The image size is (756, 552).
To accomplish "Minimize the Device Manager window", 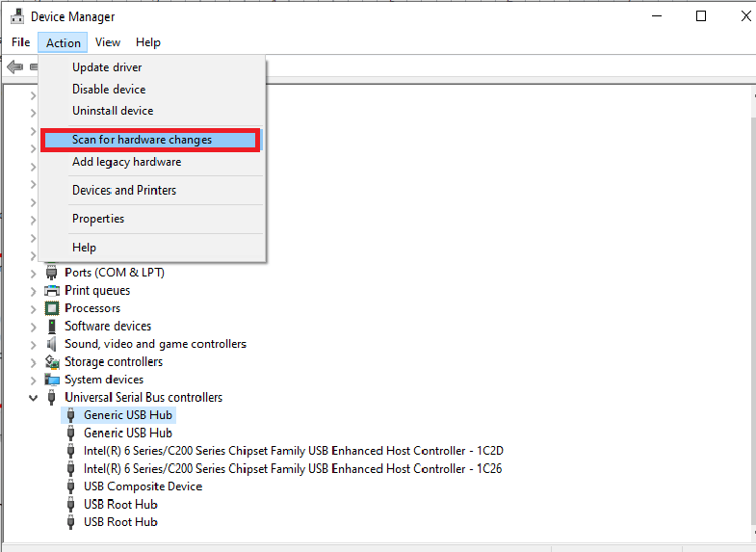I will tap(657, 16).
